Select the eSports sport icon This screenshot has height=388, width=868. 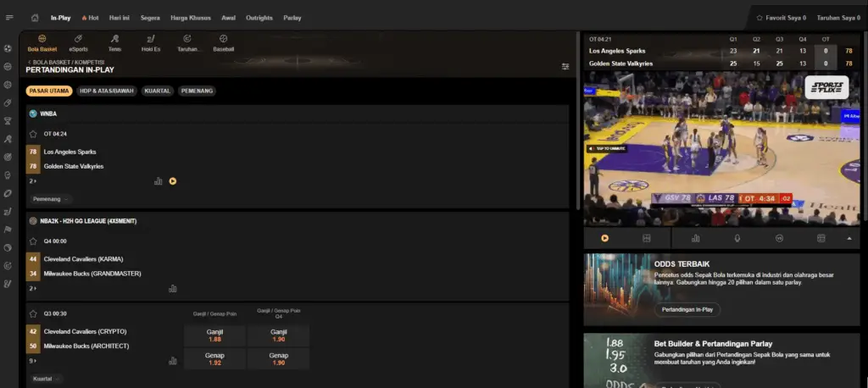(x=77, y=42)
